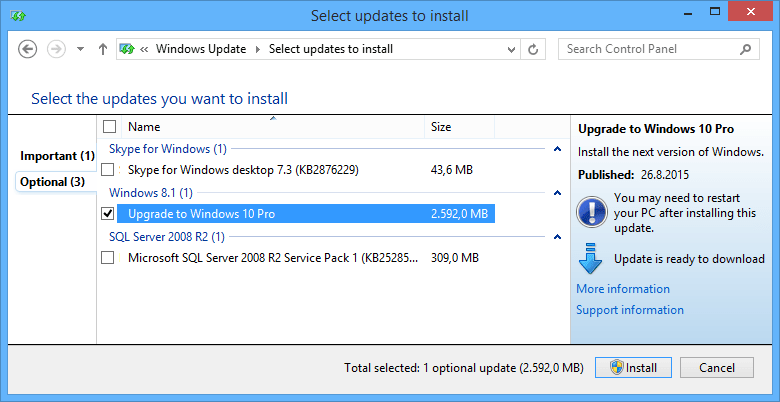Select Microsoft SQL Server 2008 R2 Service Pack row
This screenshot has width=780, height=402.
[x=306, y=258]
